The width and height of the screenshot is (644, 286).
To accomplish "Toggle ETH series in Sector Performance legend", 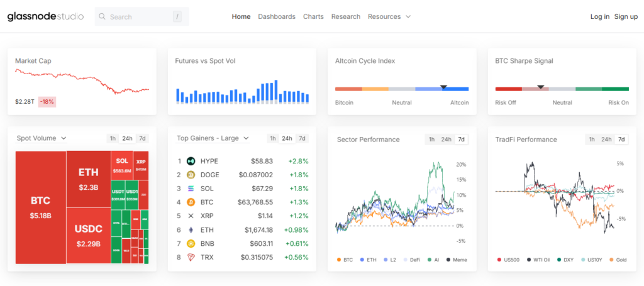I will (x=368, y=260).
